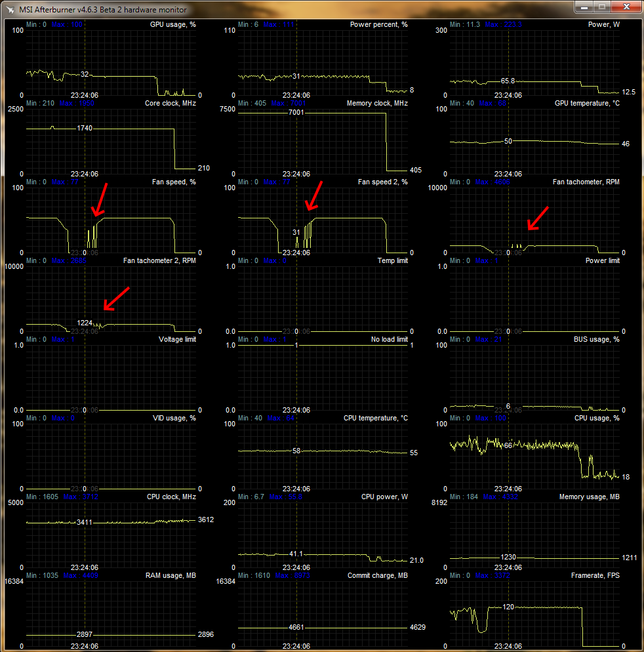This screenshot has height=652, width=644.
Task: Click the 'No load limit' graph title
Action: click(390, 339)
